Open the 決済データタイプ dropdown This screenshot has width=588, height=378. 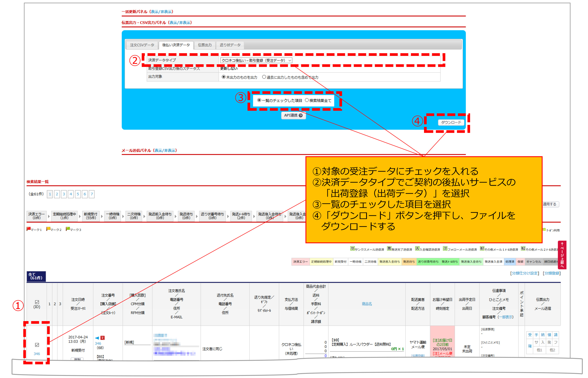tap(256, 60)
